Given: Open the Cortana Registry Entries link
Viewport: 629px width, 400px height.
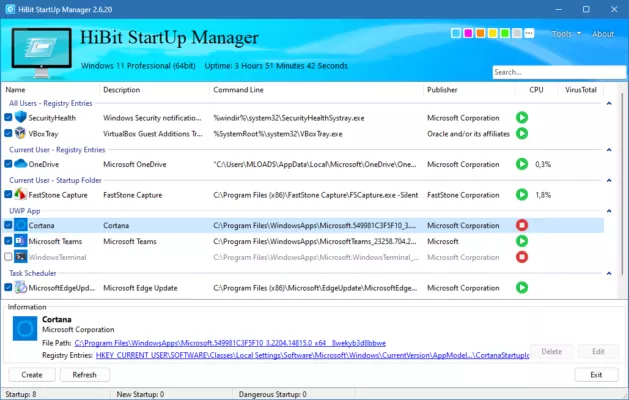Looking at the screenshot, I should (312, 355).
